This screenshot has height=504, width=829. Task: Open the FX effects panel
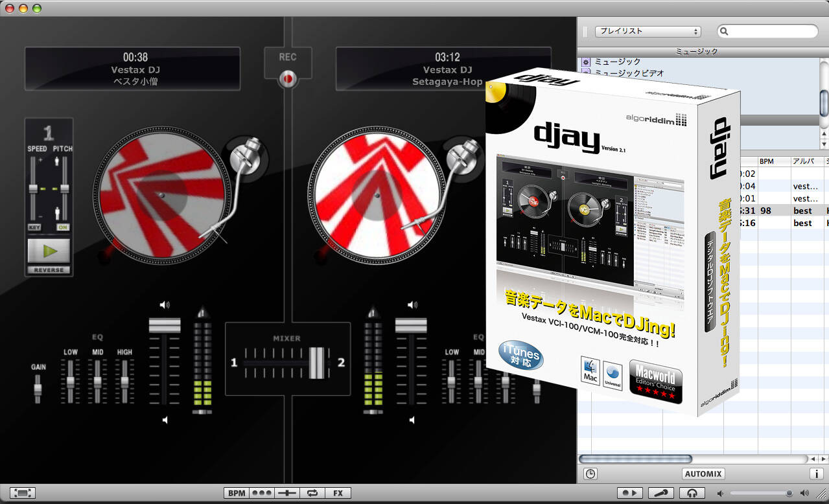coord(338,493)
